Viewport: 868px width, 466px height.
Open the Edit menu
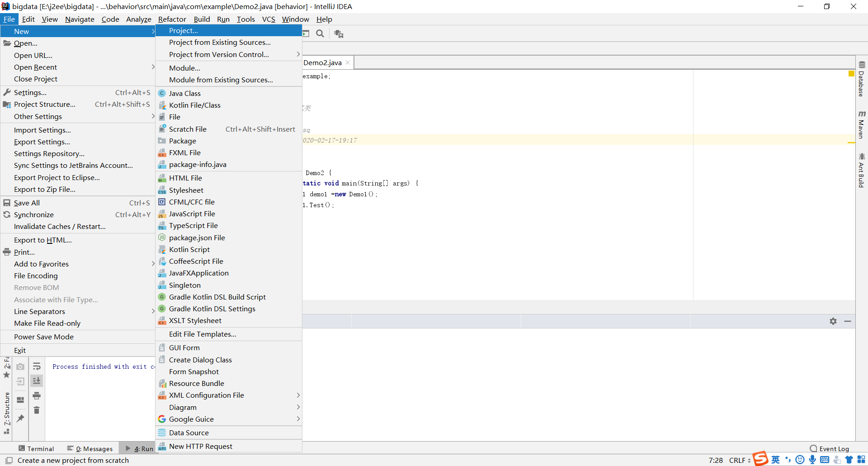pyautogui.click(x=28, y=19)
